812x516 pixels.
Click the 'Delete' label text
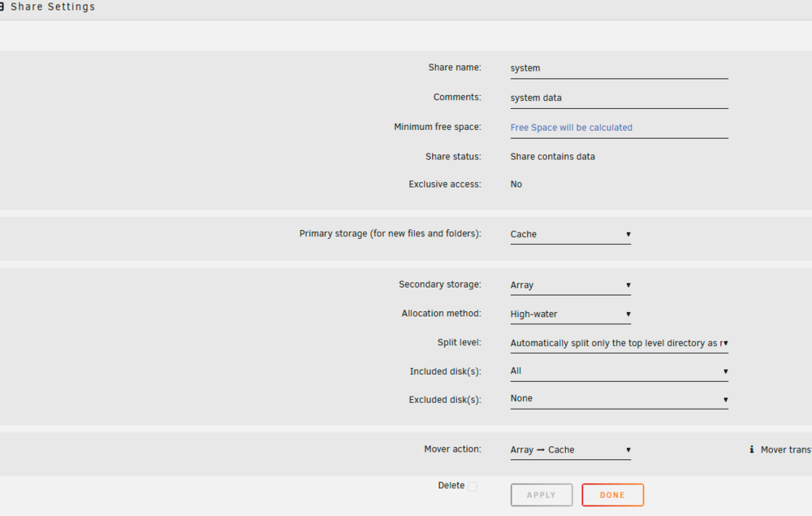pos(451,485)
